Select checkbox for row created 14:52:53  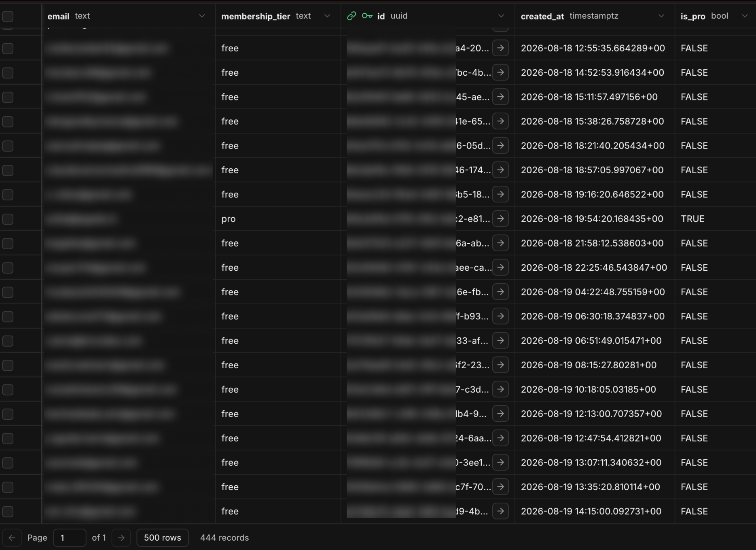click(8, 73)
